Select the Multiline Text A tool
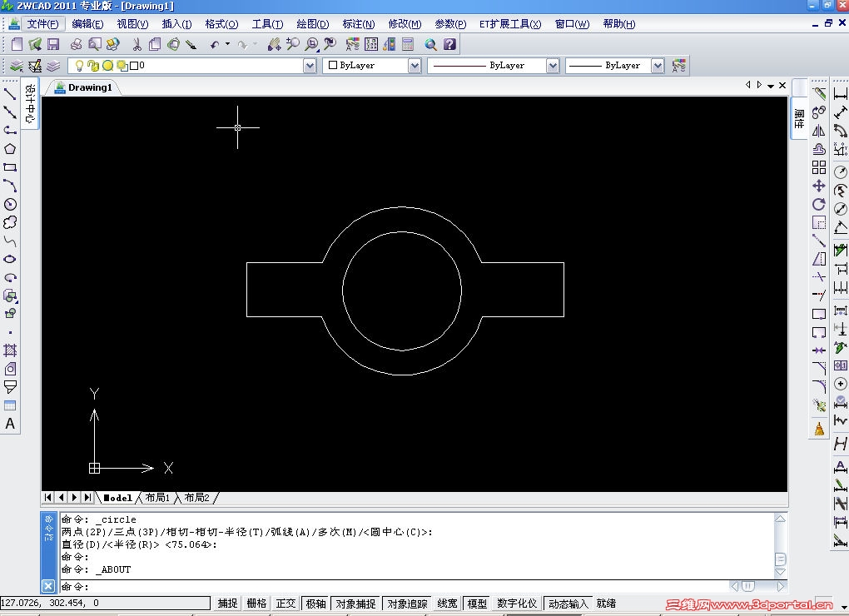Screen dimensions: 849x616 click(10, 424)
